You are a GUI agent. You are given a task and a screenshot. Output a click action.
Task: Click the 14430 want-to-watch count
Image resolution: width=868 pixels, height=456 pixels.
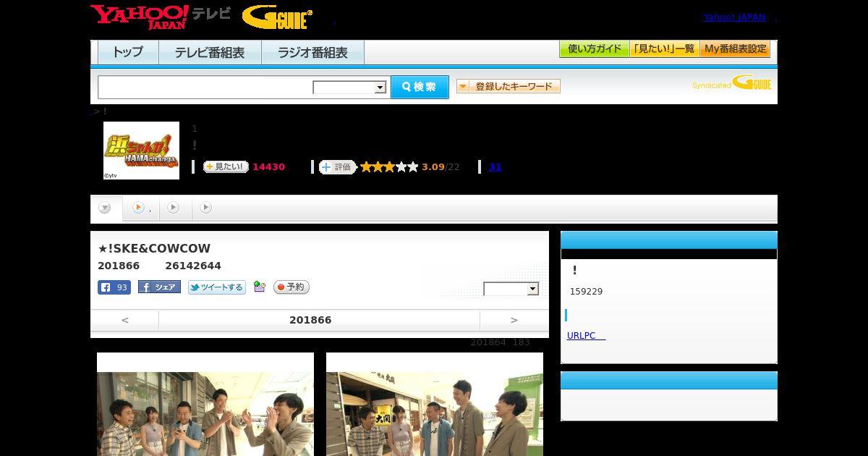pos(268,167)
